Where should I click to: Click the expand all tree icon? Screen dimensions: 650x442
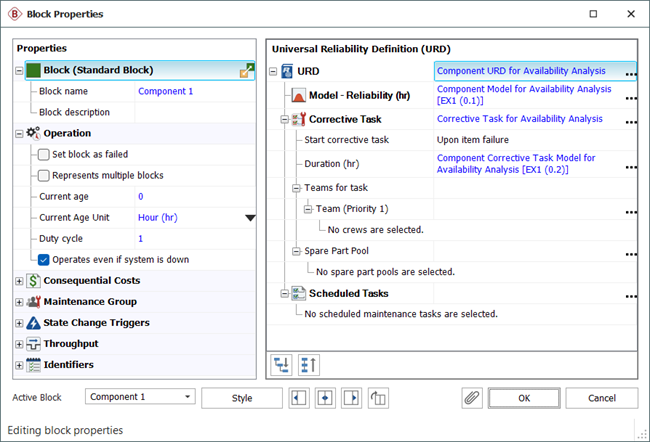[282, 364]
